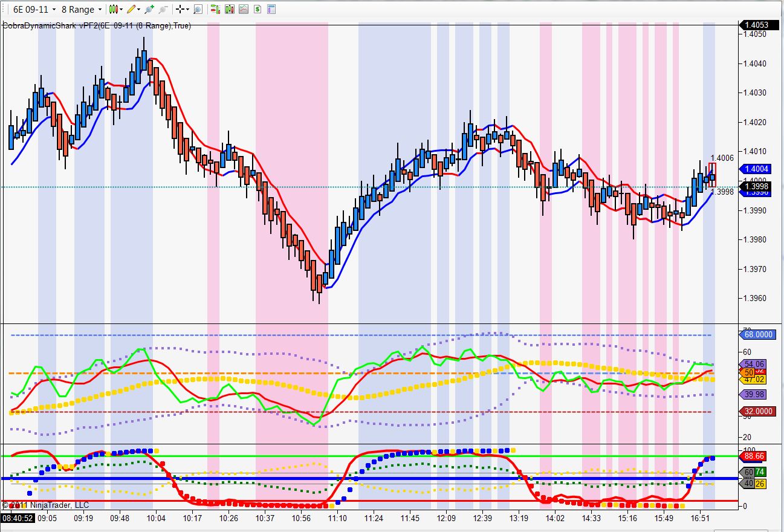Open the 6E 09-11 instrument selector
784x532 pixels.
pyautogui.click(x=34, y=10)
